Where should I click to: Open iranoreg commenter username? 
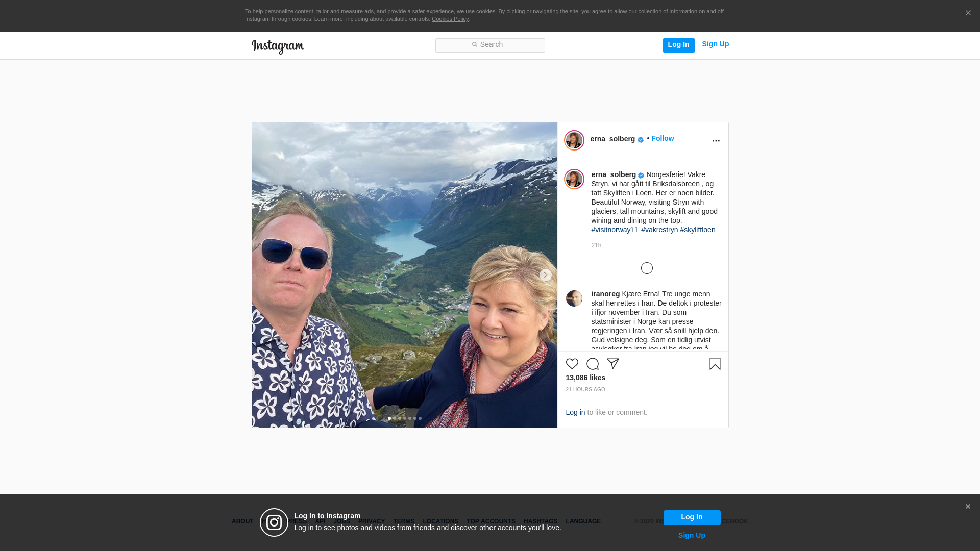tap(605, 294)
